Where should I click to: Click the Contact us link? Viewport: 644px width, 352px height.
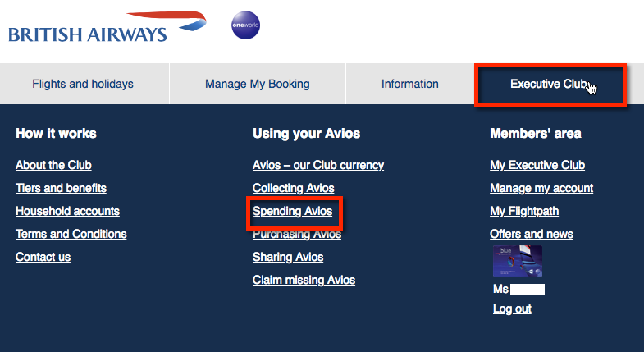pyautogui.click(x=43, y=257)
